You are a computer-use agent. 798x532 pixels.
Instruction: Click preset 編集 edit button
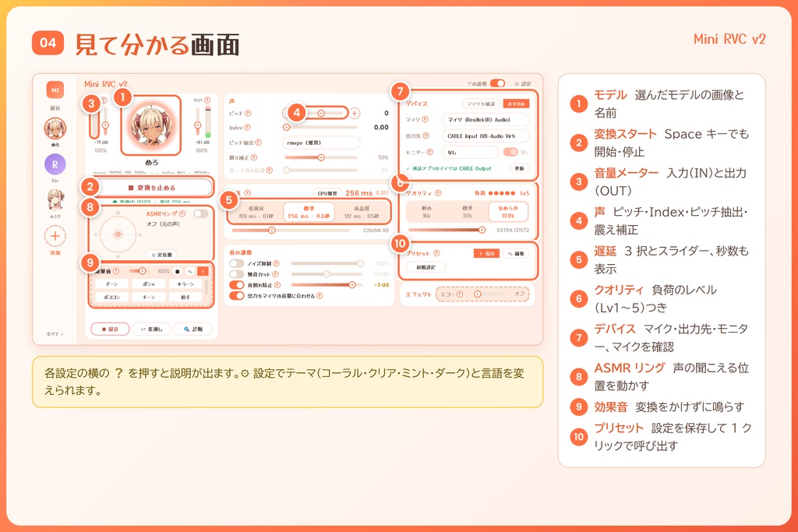516,253
